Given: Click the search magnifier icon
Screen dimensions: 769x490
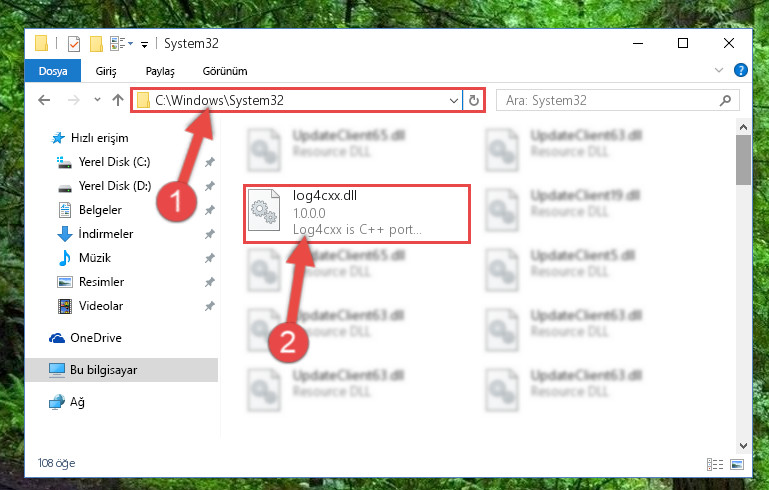Looking at the screenshot, I should 725,101.
